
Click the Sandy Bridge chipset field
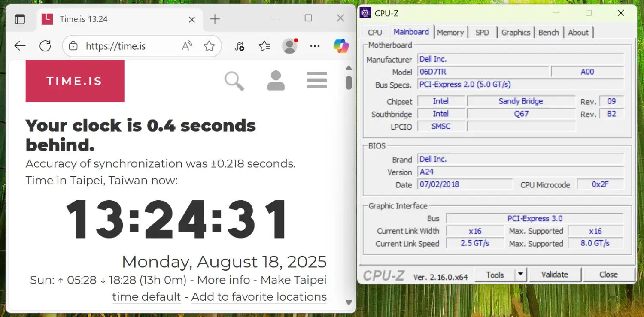(x=521, y=101)
